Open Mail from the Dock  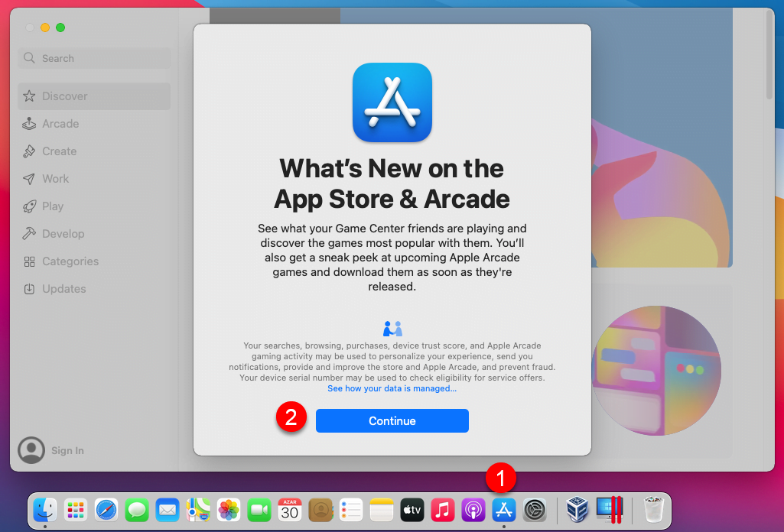[168, 510]
